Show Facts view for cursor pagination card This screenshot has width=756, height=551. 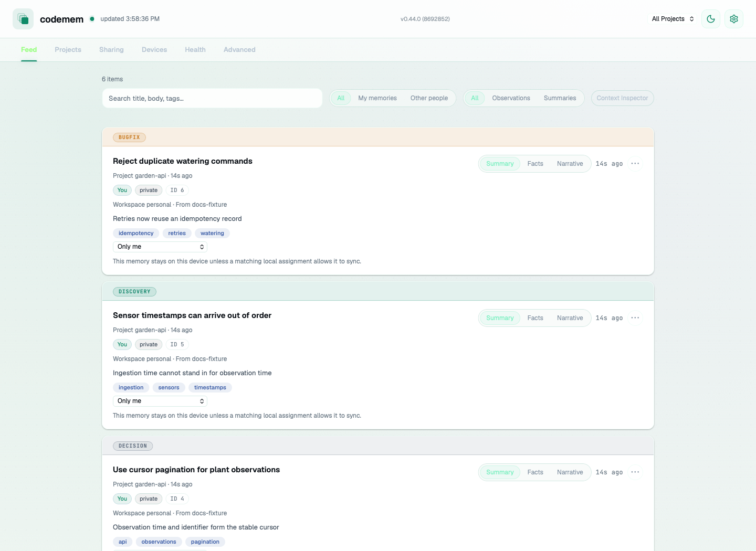pos(535,472)
